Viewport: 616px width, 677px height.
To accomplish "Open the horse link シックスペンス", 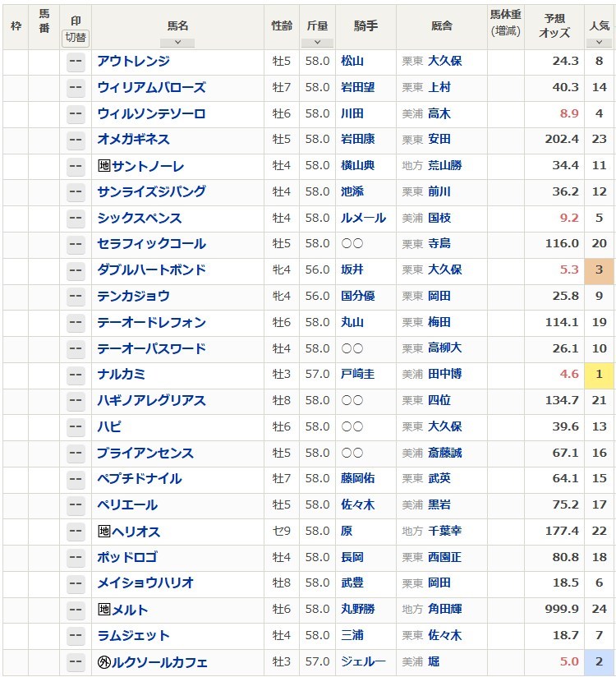I will pyautogui.click(x=140, y=218).
